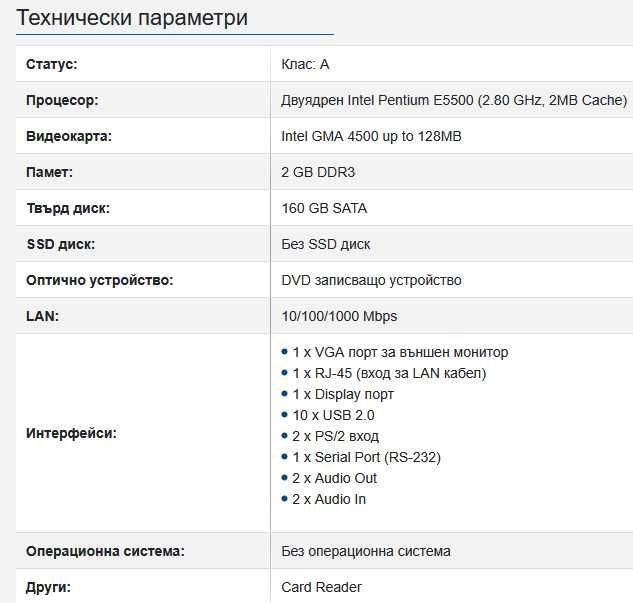Viewport: 633px width, 603px height.
Task: Click the "160 GB SATA" value
Action: (x=324, y=208)
